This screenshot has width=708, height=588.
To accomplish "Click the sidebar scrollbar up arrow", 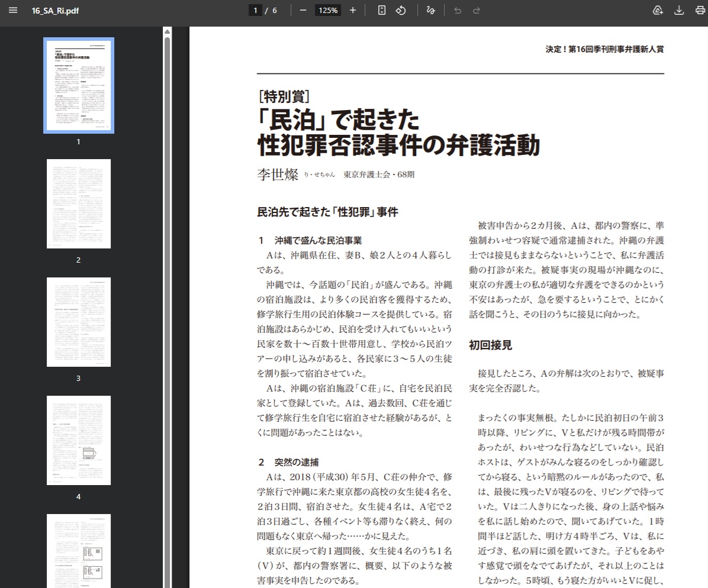I will click(x=168, y=31).
